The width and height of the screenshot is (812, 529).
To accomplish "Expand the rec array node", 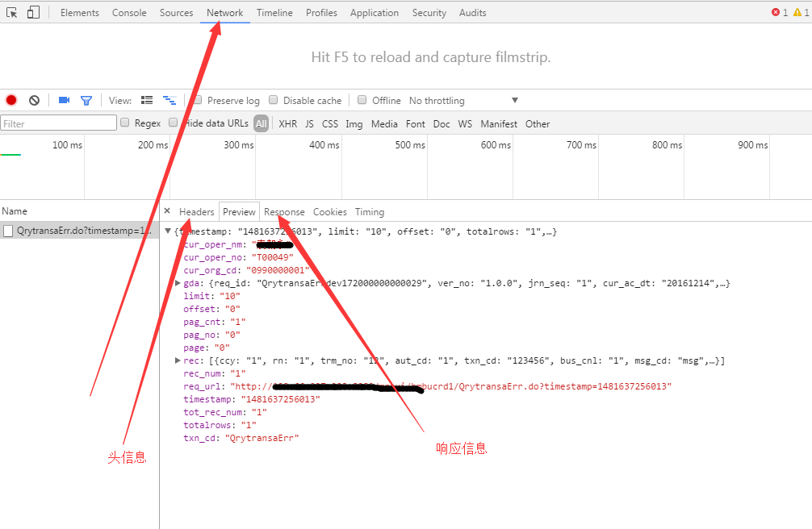I will click(x=178, y=360).
